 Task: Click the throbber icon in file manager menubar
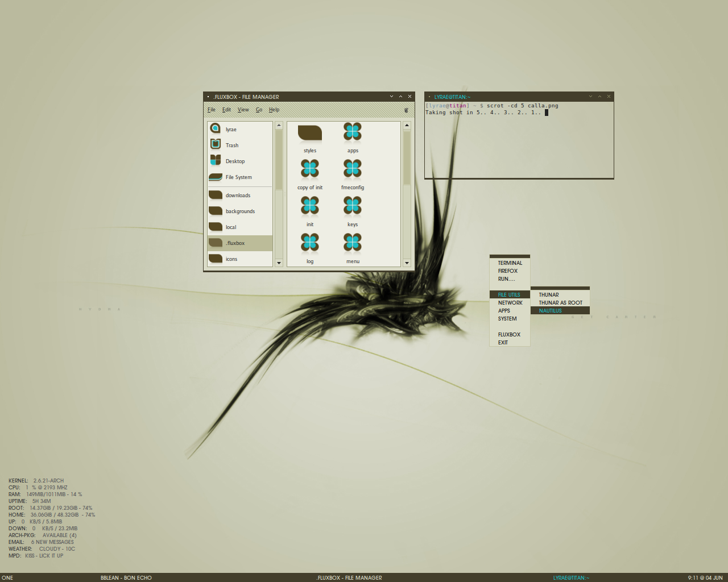click(x=406, y=110)
